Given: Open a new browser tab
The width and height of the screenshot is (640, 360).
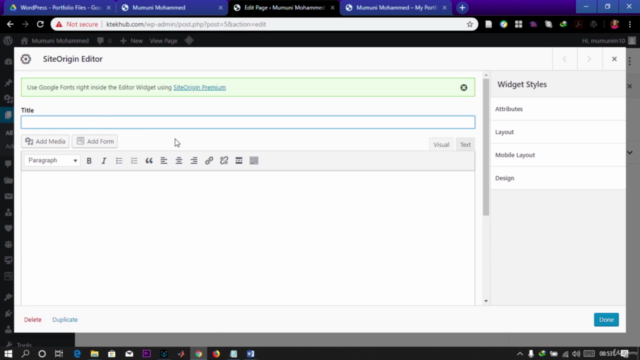Looking at the screenshot, I should click(x=462, y=8).
